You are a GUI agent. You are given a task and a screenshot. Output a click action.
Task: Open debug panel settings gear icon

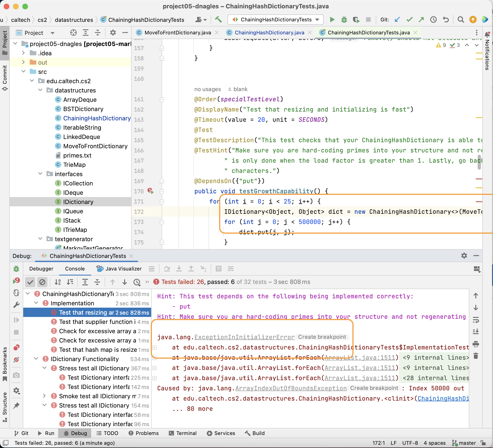pyautogui.click(x=464, y=256)
